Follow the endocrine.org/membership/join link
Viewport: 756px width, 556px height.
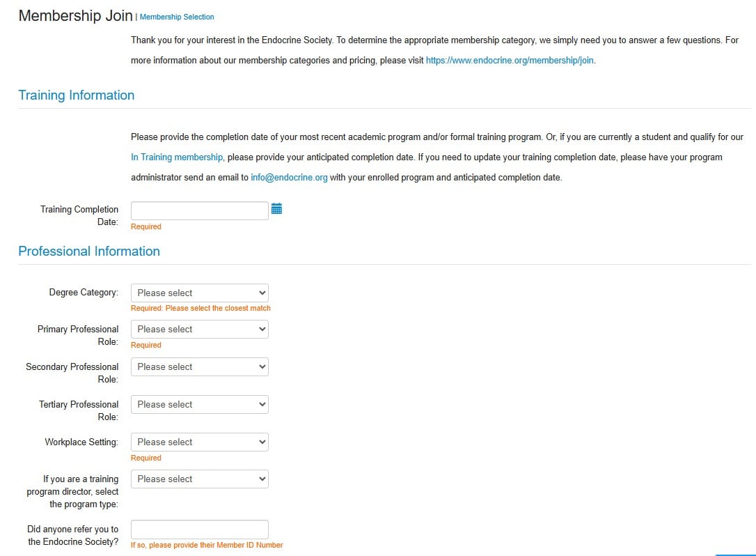coord(510,61)
